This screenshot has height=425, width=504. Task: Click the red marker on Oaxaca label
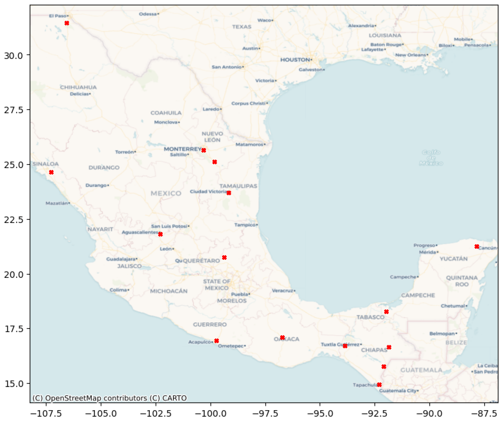pos(283,338)
